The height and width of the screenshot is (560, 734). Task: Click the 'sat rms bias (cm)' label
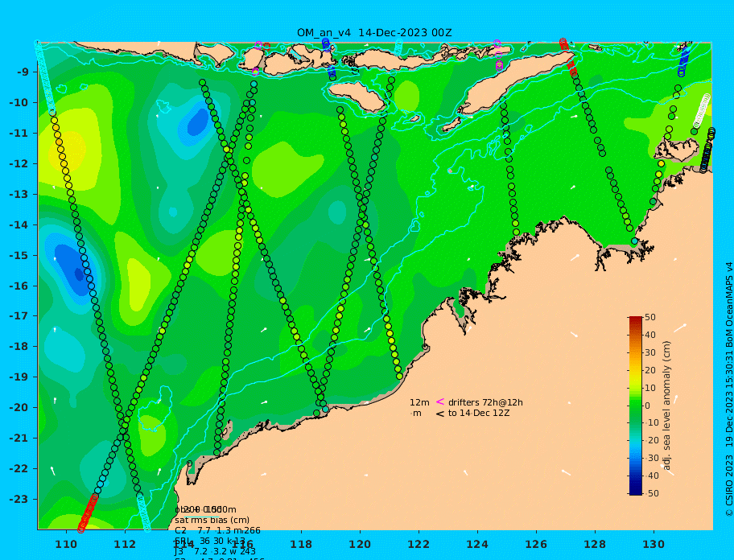(x=212, y=520)
